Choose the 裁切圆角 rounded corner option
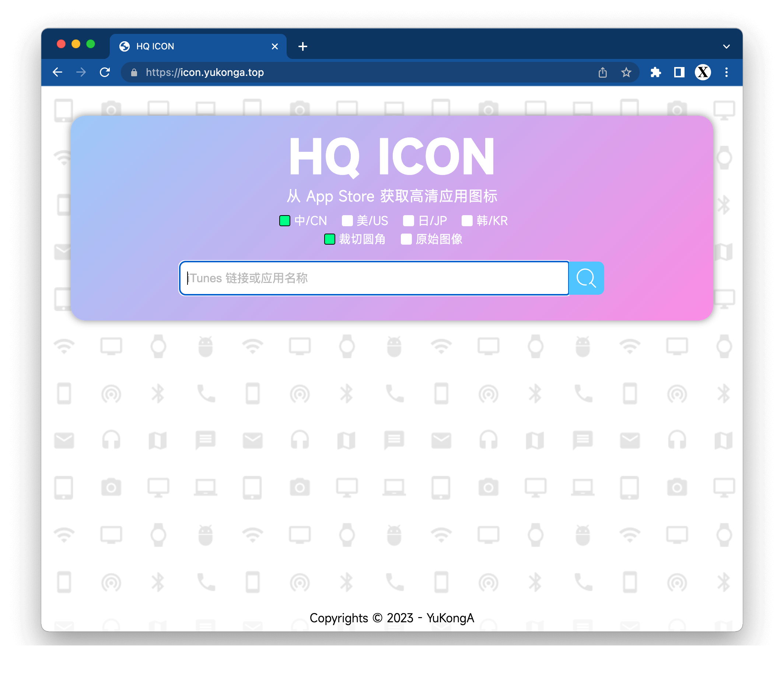Viewport: 784px width, 686px height. [x=330, y=239]
